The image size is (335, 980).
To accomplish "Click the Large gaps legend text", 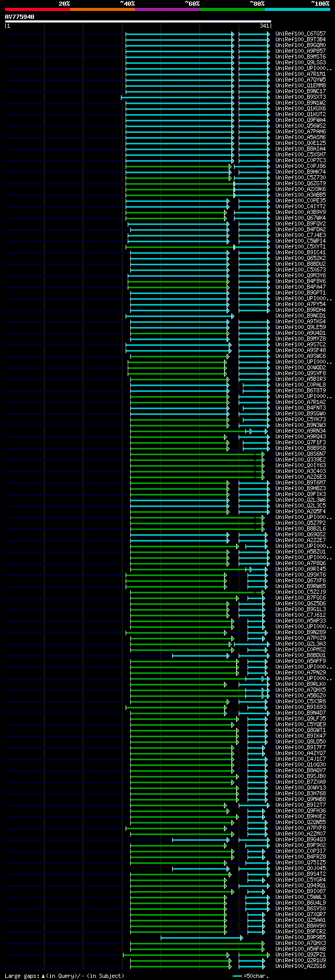I will click(x=64, y=975).
